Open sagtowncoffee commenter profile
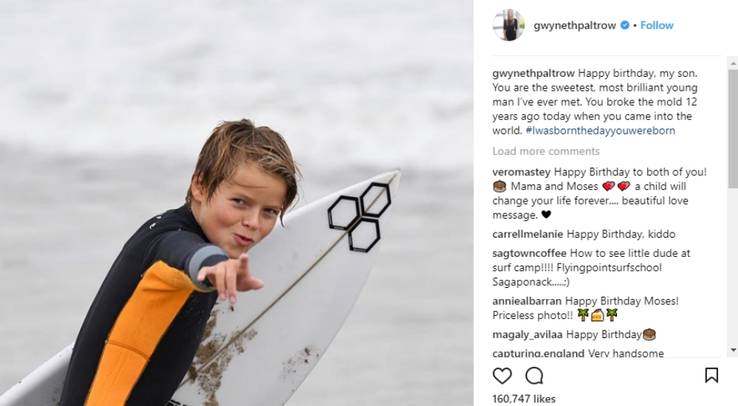Viewport: 738px width, 406px height. pos(529,253)
